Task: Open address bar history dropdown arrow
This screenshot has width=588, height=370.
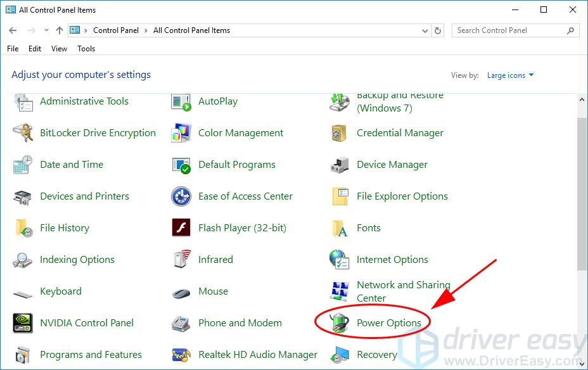Action: pyautogui.click(x=425, y=30)
